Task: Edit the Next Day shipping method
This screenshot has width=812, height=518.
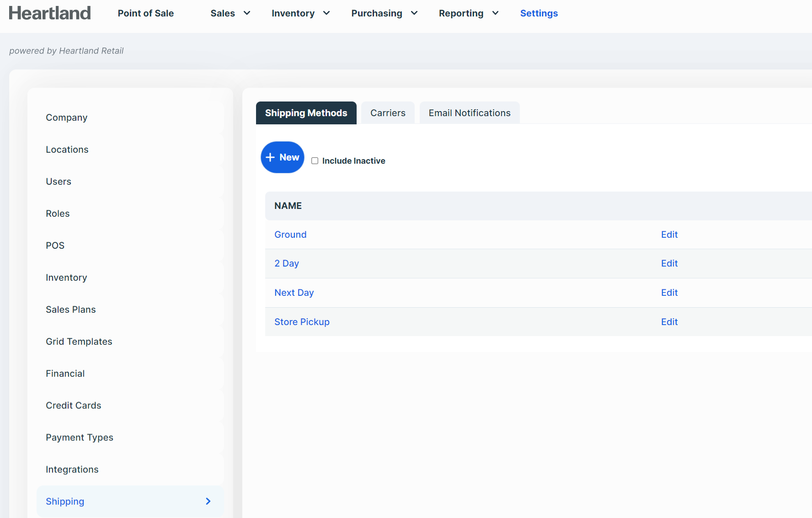Action: 669,293
